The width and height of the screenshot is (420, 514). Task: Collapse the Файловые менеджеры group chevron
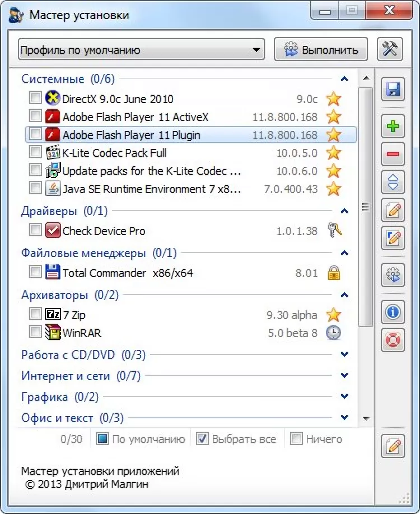click(x=344, y=253)
